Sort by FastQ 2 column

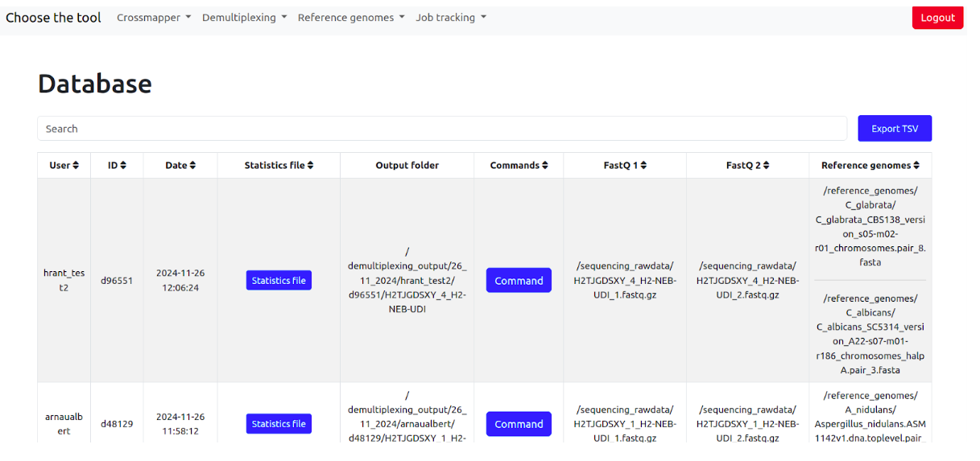coord(747,166)
